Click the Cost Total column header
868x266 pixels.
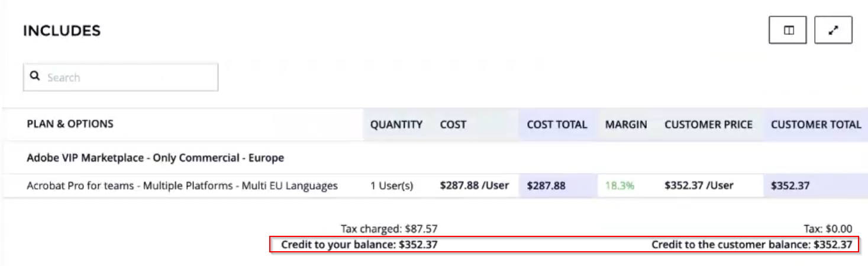[557, 125]
